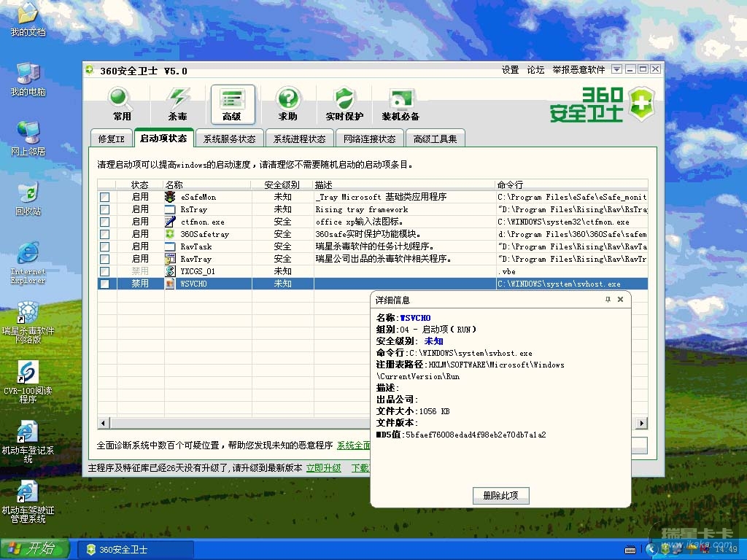Viewport: 747px width, 560px height.
Task: Open the title bar dropdown menu arrow
Action: [x=616, y=69]
